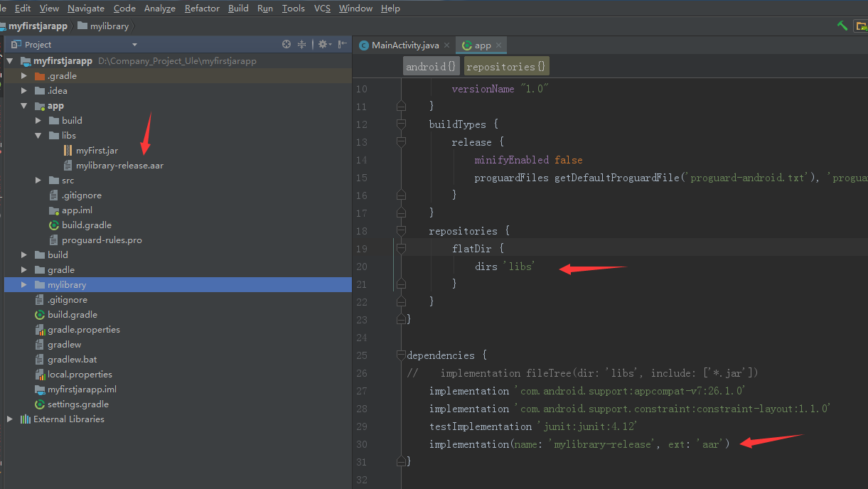
Task: Expand the root-level build folder
Action: 23,255
